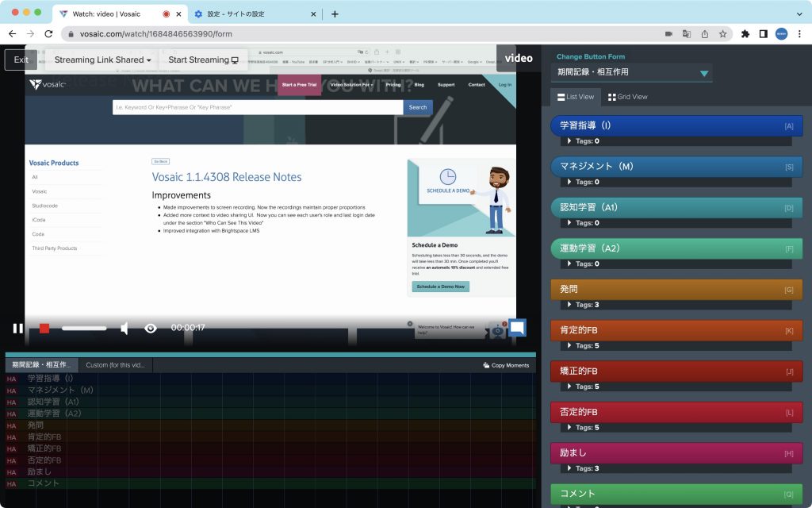Click the address bar URL field

[x=362, y=33]
